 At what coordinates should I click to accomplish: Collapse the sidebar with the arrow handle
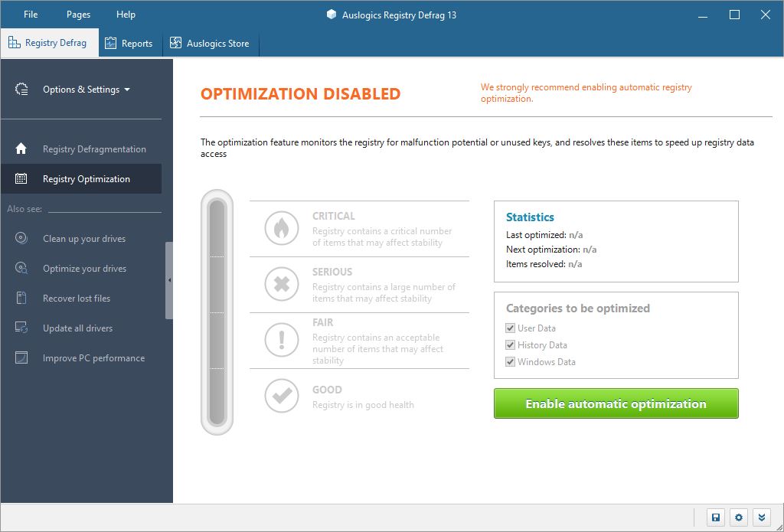click(169, 280)
